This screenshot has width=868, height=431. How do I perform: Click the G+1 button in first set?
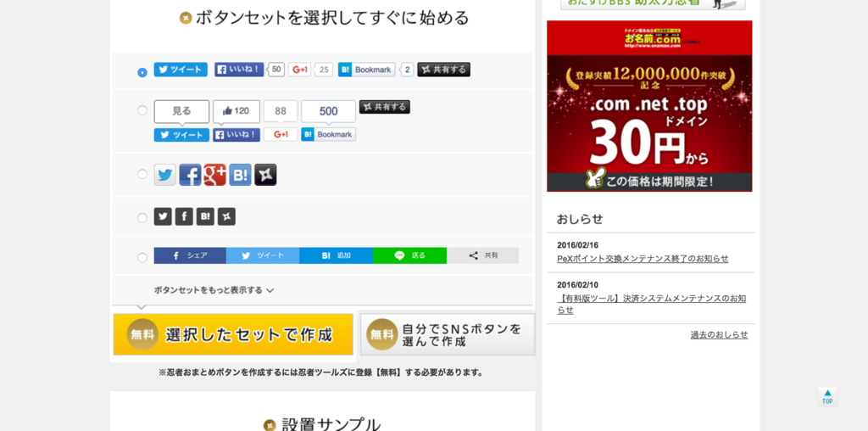299,70
